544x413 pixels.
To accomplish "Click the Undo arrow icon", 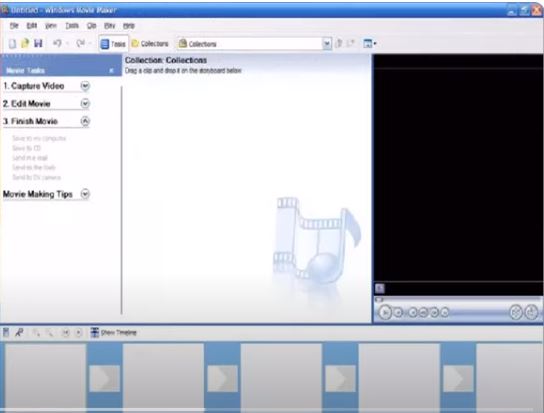I will point(57,43).
